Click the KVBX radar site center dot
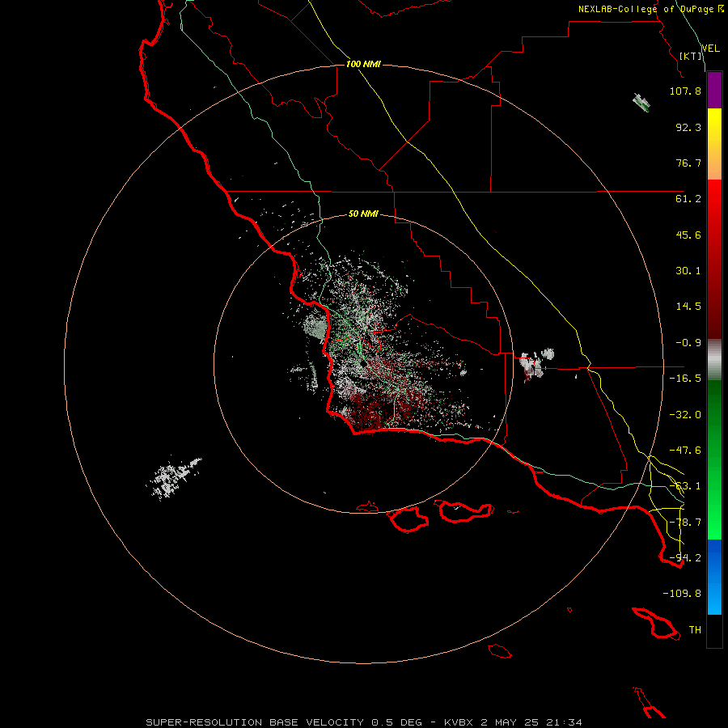The image size is (728, 728). (363, 363)
